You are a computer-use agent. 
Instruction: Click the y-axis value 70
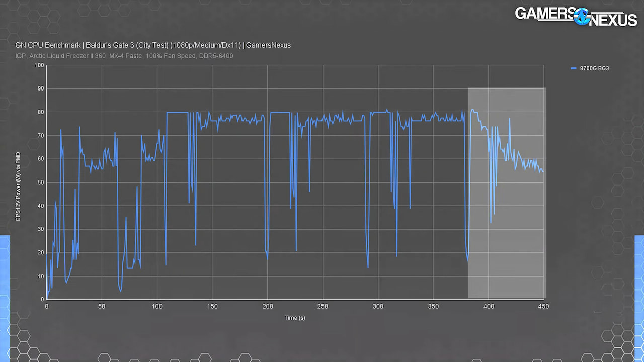point(40,136)
